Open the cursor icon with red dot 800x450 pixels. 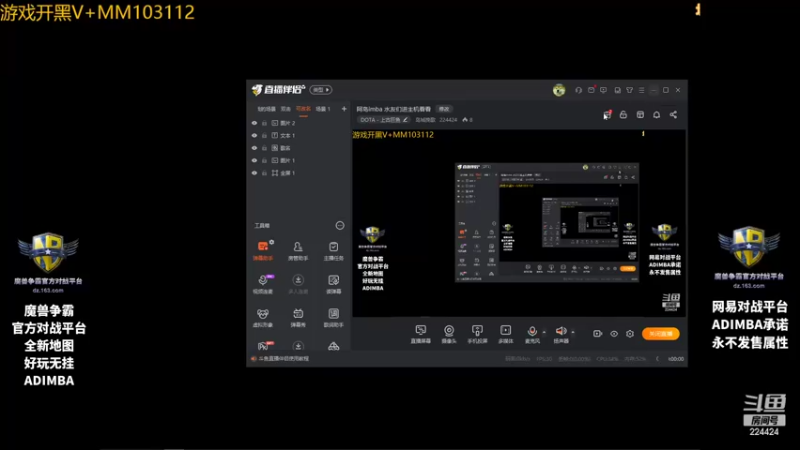(x=607, y=115)
